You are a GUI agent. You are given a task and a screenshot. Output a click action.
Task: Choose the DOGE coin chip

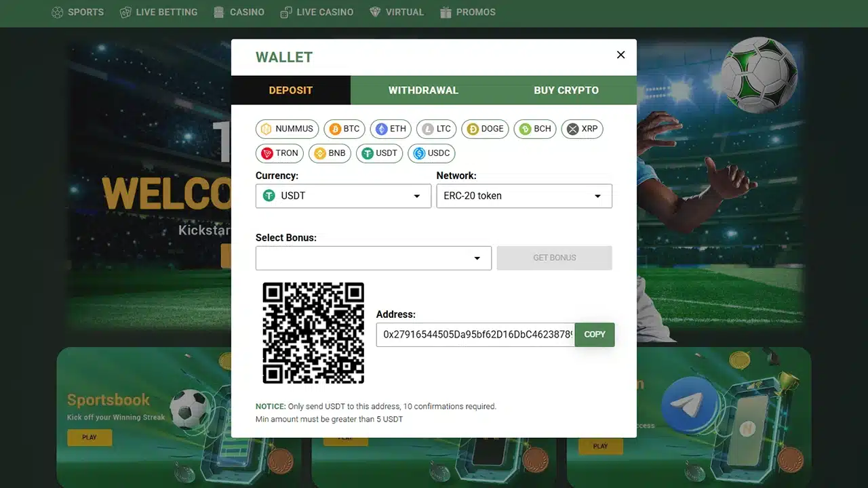[485, 129]
